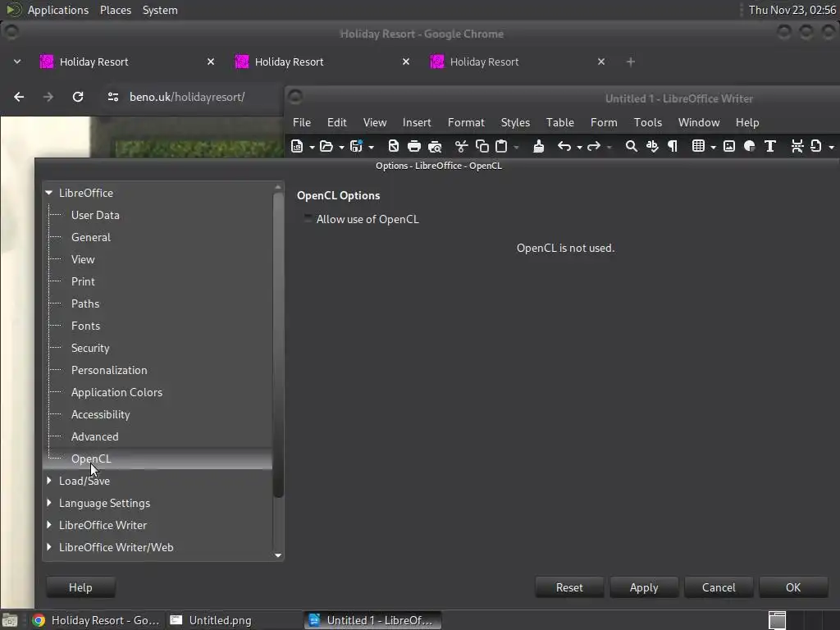Click the Insert Text Box icon

[x=769, y=146]
